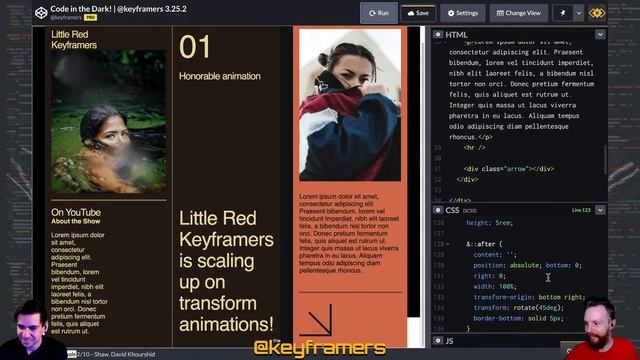Save the pen with Save button
640x360 pixels.
coord(418,13)
